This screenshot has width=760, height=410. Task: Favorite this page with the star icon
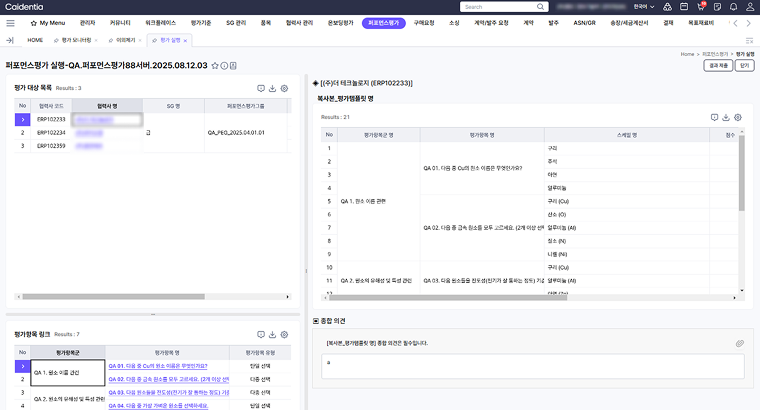click(215, 65)
